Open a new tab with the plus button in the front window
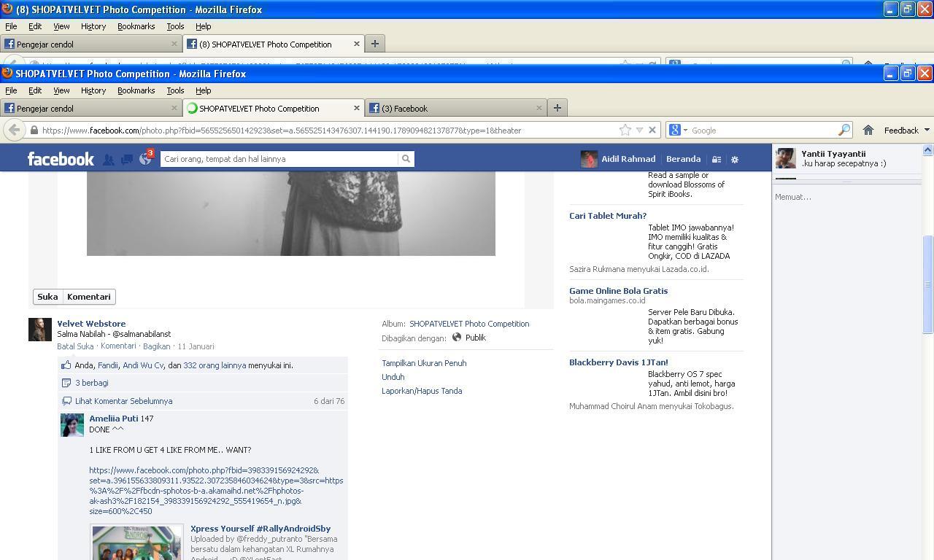The image size is (934, 560). (x=557, y=108)
